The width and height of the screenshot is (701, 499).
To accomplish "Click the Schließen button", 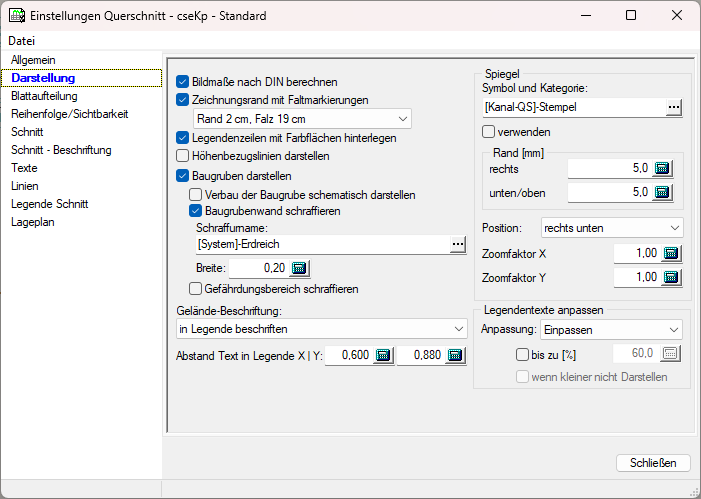I will [653, 463].
